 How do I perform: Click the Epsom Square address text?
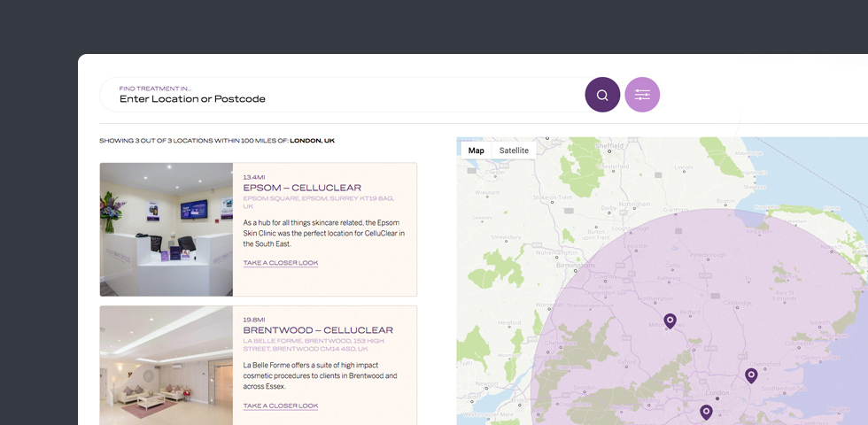tap(318, 202)
